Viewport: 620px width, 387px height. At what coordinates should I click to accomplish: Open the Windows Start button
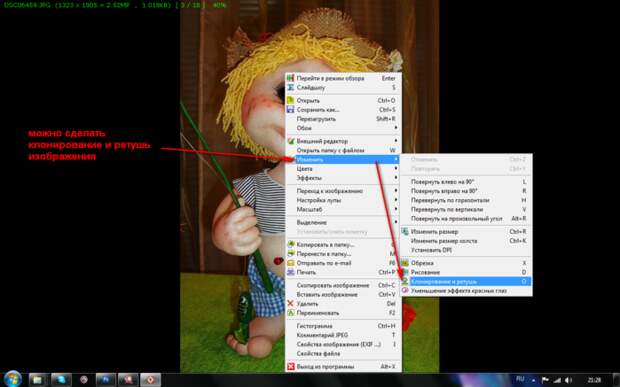click(x=12, y=379)
